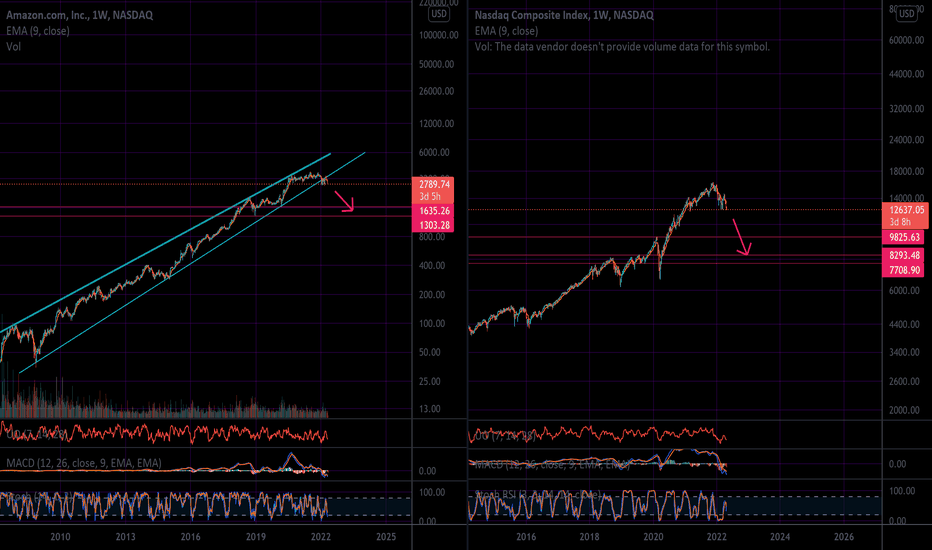Click the 2600.00 tick on Nasdaq price axis
The height and width of the screenshot is (550, 932).
[x=904, y=381]
